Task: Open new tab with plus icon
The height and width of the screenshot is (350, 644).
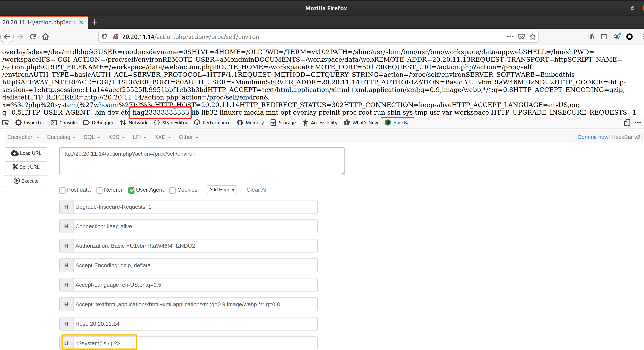Action: pyautogui.click(x=95, y=22)
